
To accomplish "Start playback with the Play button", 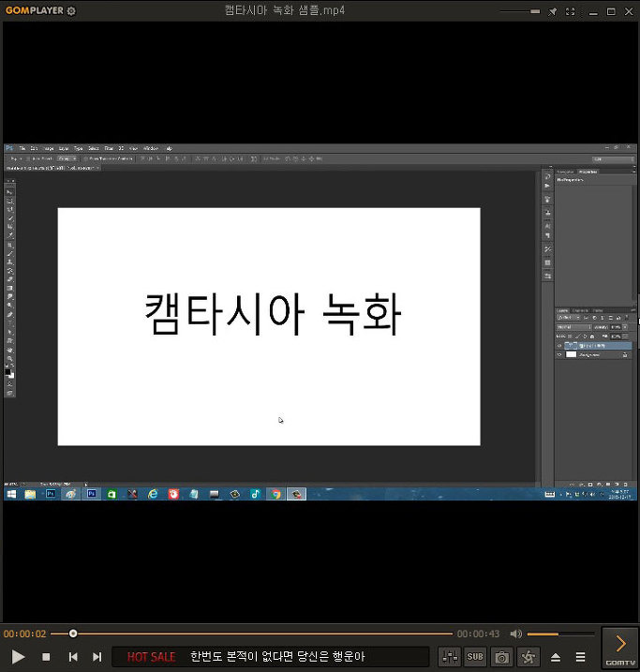I will click(18, 657).
